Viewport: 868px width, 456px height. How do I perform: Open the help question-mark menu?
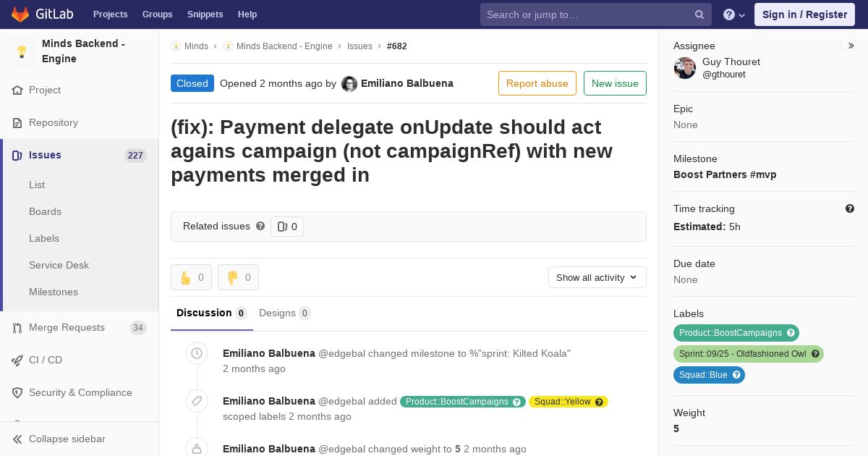734,14
